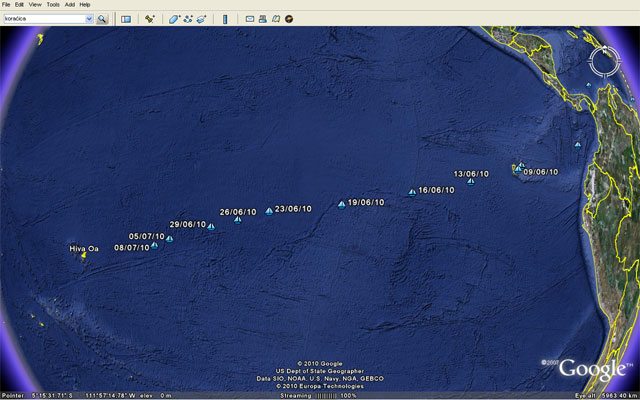This screenshot has height=400, width=640.
Task: Click the longitude W readout in status bar
Action: [x=111, y=396]
